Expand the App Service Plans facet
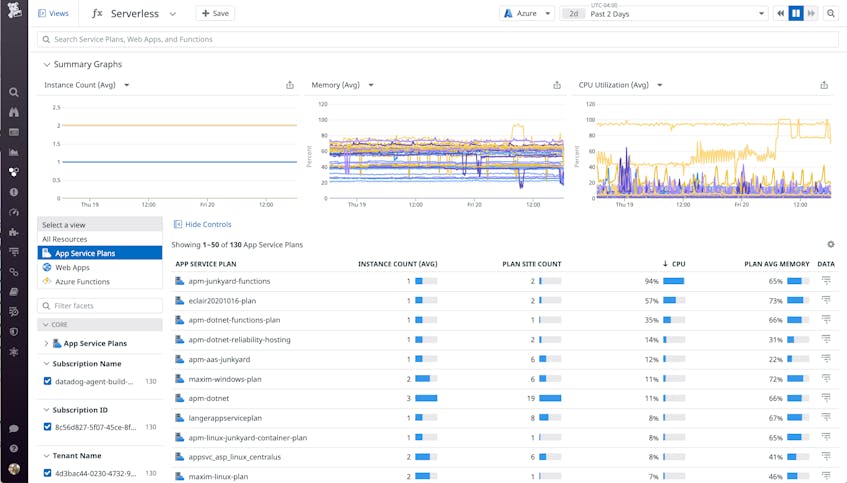The image size is (847, 483). point(46,344)
